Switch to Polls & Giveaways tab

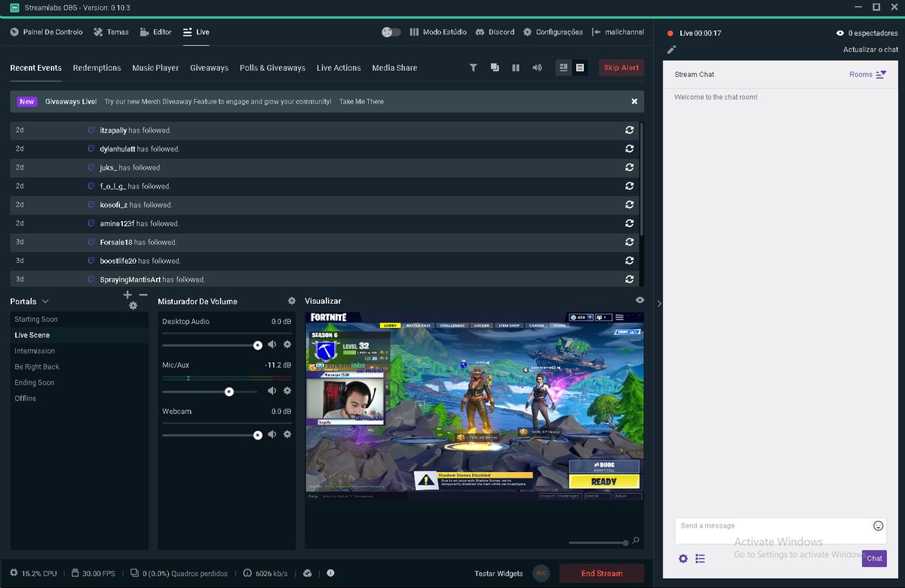coord(272,68)
